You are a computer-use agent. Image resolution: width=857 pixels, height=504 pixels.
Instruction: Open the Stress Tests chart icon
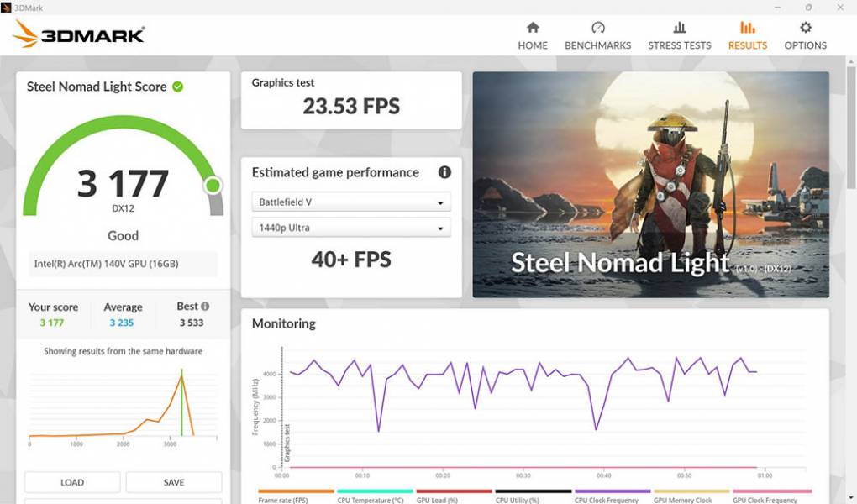679,28
